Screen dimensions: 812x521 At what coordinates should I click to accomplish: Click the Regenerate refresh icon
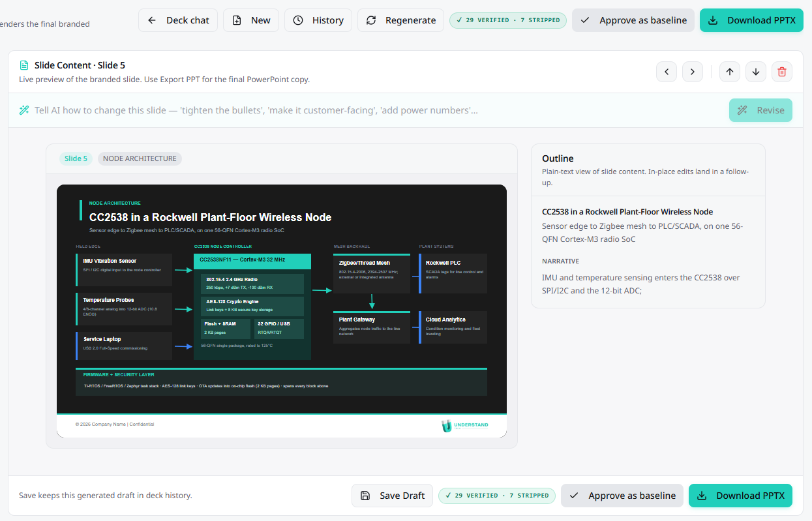click(x=371, y=20)
